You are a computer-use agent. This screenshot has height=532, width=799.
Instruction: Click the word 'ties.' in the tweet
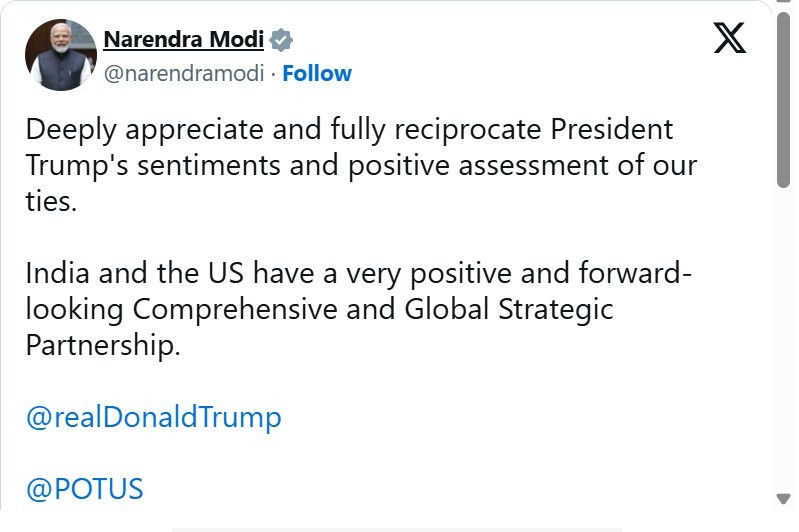tap(52, 200)
